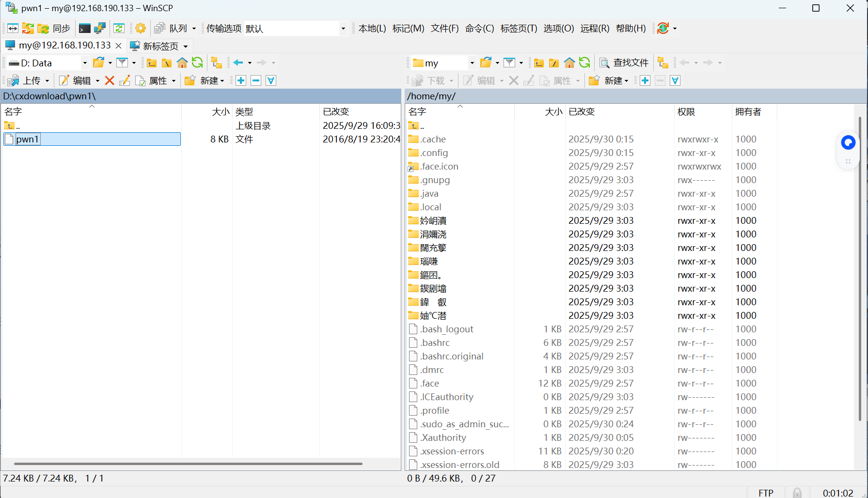The width and height of the screenshot is (868, 498).
Task: Click remote select files plus icon
Action: [x=645, y=80]
